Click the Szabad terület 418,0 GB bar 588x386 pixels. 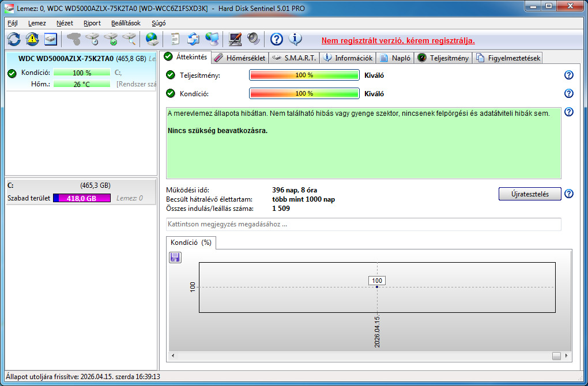click(82, 198)
